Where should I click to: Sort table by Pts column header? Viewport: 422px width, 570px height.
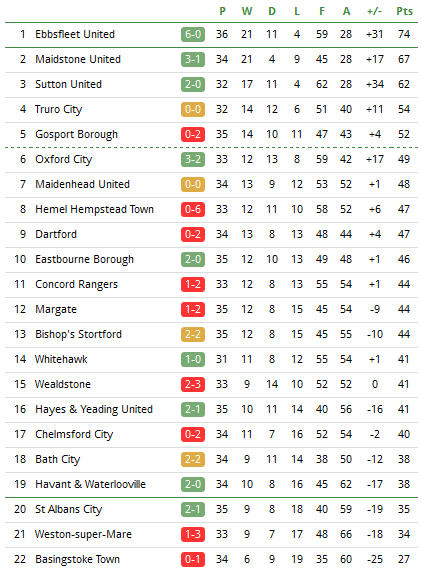pos(404,11)
